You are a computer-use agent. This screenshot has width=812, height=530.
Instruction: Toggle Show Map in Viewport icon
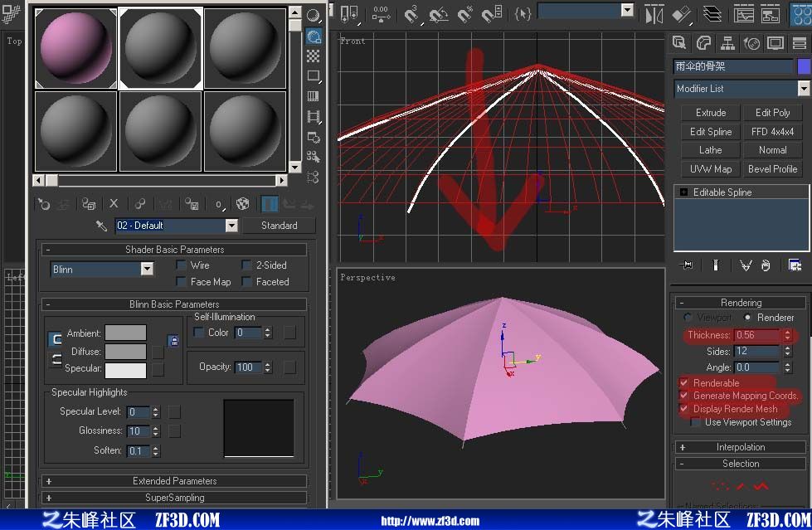pyautogui.click(x=243, y=204)
